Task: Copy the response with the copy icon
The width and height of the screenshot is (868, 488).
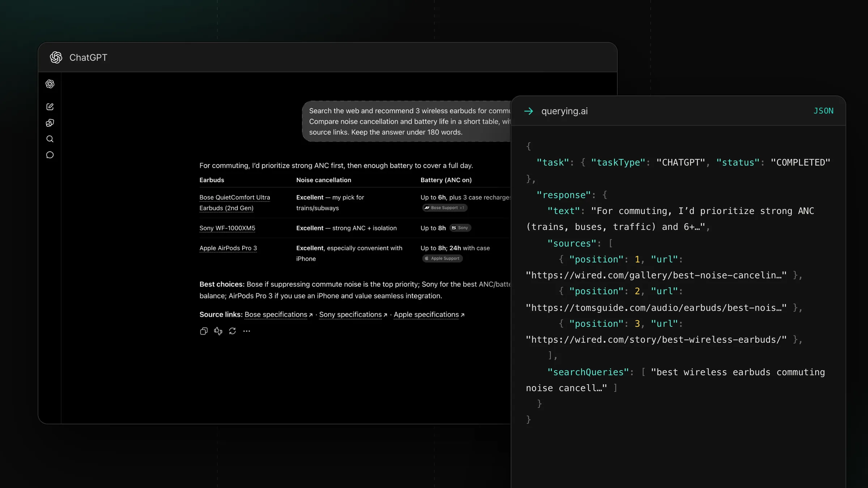Action: 204,331
